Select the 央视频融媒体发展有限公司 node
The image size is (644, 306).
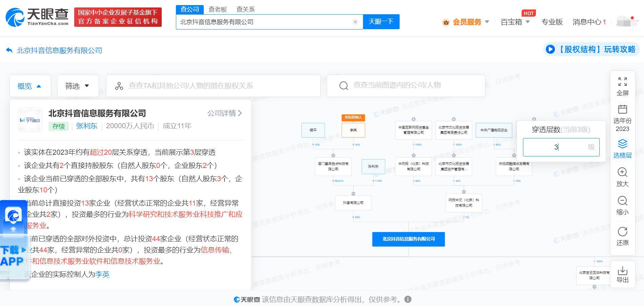[x=514, y=167]
